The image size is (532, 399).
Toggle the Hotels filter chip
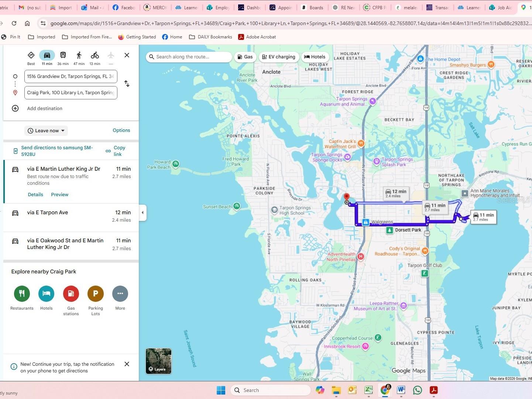(315, 57)
